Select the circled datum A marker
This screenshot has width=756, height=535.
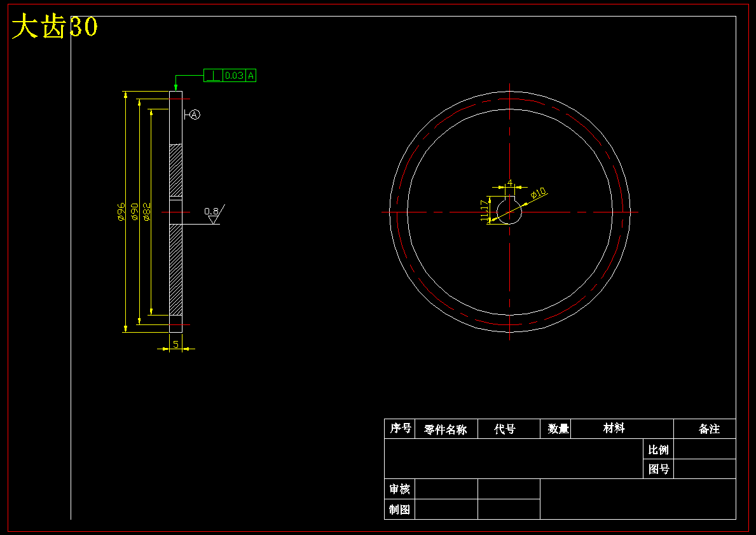[195, 115]
